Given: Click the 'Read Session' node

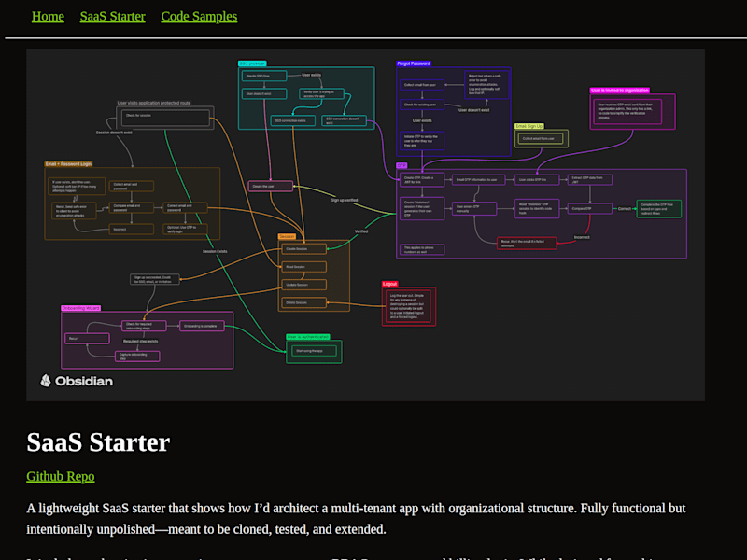Looking at the screenshot, I should click(304, 267).
